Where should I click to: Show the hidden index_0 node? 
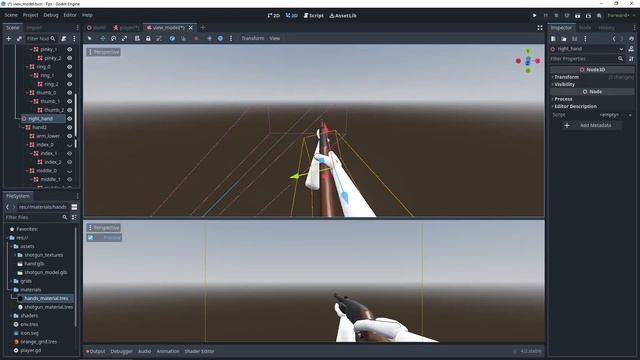click(x=69, y=145)
